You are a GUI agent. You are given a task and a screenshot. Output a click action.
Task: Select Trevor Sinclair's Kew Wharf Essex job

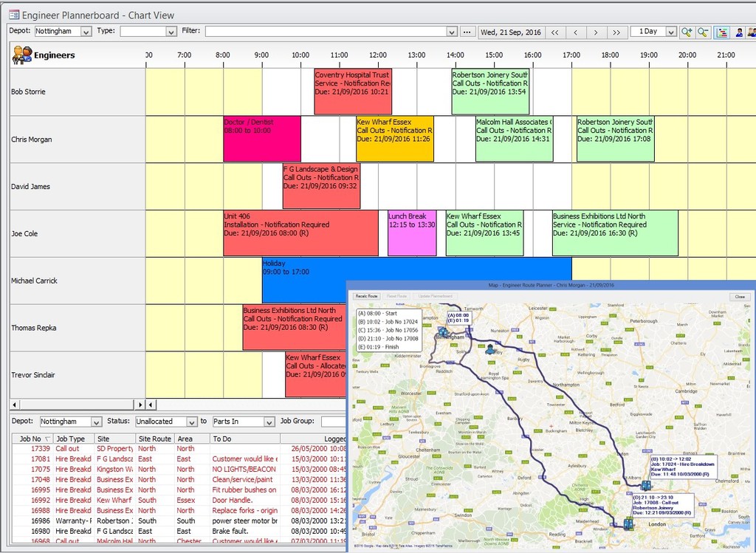316,374
